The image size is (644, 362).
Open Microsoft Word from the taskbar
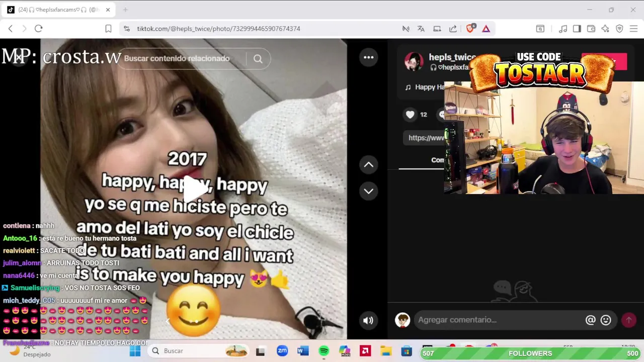[303, 351]
